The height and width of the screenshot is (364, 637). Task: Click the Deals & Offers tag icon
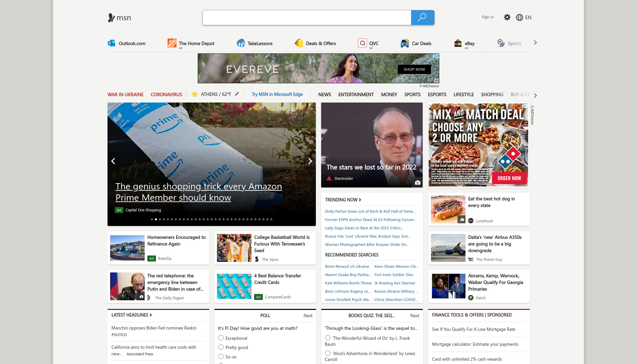(299, 43)
